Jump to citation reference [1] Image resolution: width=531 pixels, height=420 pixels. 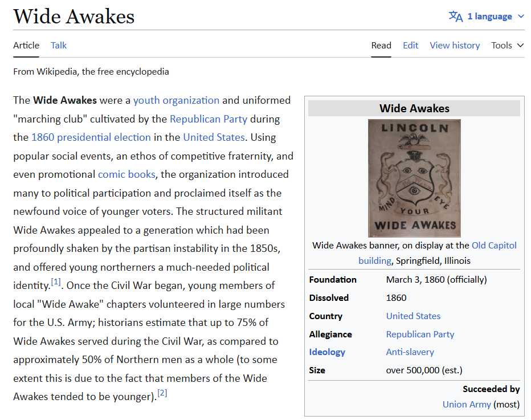click(x=56, y=282)
